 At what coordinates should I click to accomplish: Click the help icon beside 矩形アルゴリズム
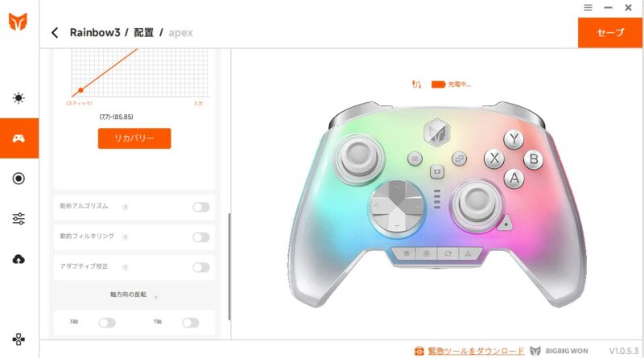(x=126, y=208)
